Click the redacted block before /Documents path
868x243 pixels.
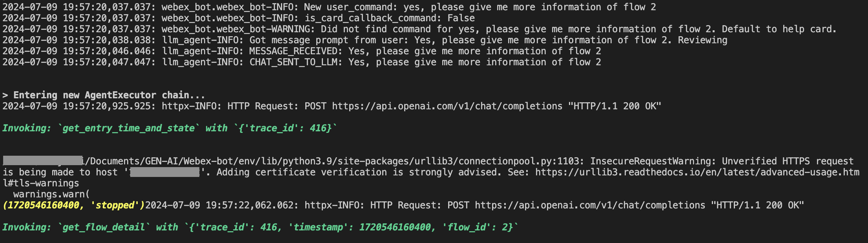42,161
